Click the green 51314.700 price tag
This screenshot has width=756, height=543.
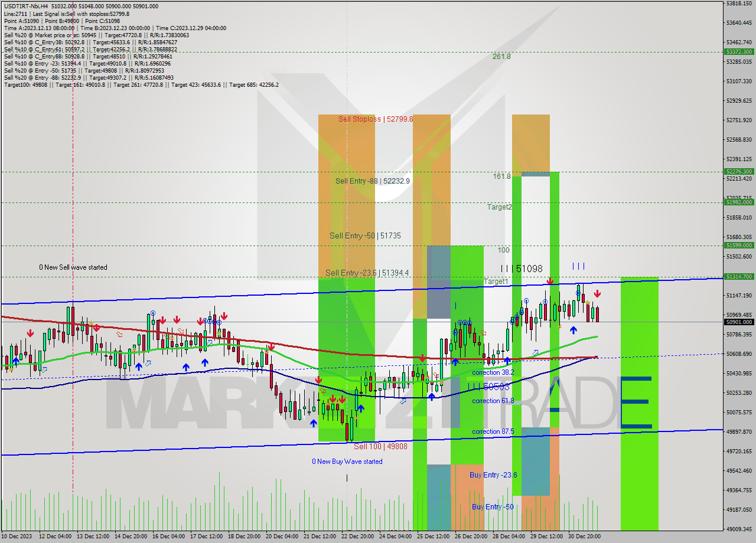[738, 277]
